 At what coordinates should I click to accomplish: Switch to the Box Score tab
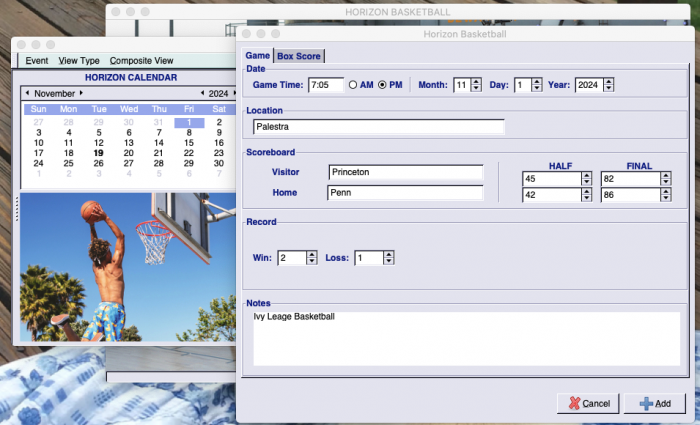pyautogui.click(x=299, y=56)
